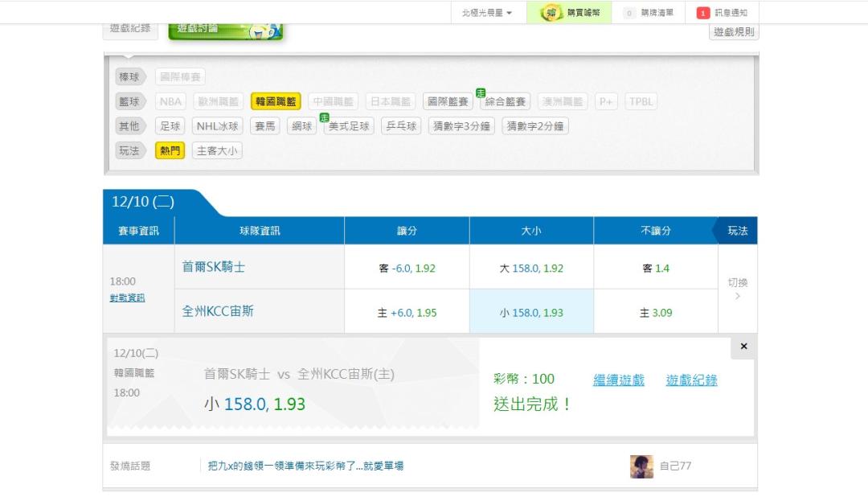This screenshot has height=501, width=868.
Task: Open the 對戰資訊 matchup info link
Action: [x=127, y=298]
